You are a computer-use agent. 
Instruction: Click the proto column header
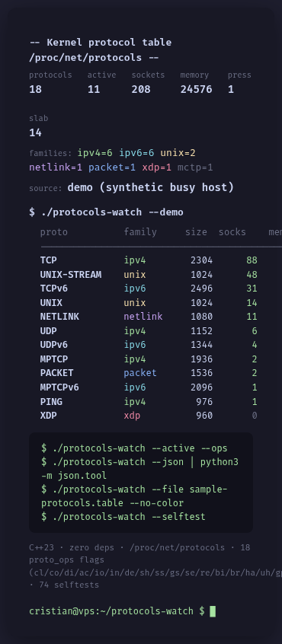(54, 232)
